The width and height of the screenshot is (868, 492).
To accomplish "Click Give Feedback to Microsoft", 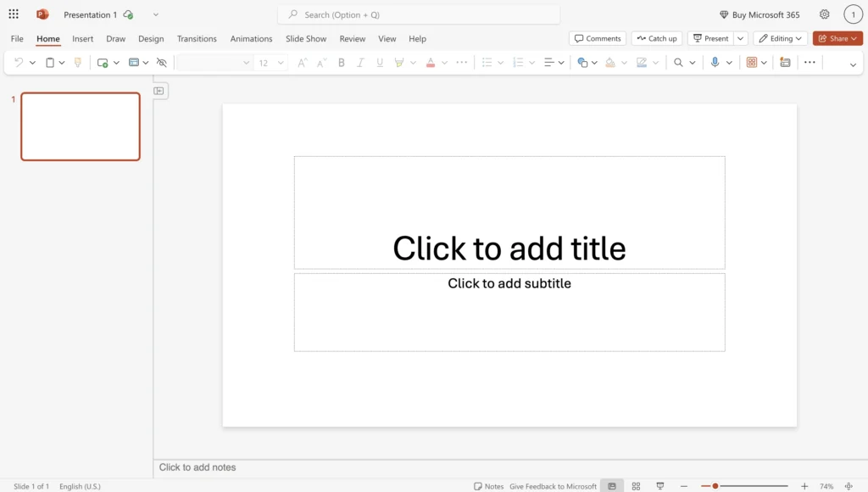I will point(553,486).
